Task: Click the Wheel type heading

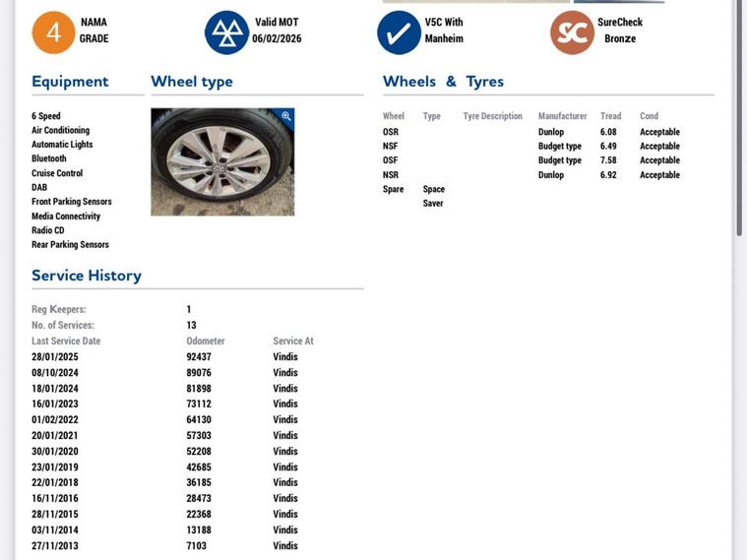Action: click(x=191, y=82)
